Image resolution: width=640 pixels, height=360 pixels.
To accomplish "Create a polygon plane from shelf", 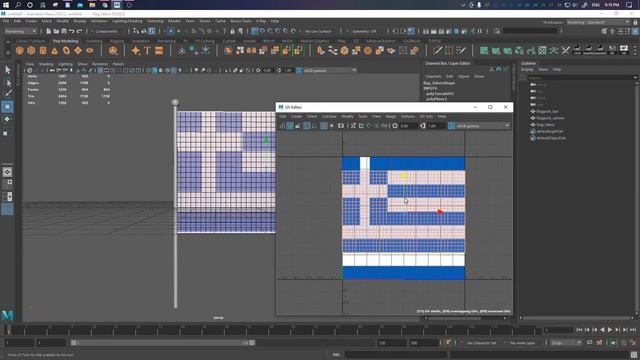I will click(78, 51).
